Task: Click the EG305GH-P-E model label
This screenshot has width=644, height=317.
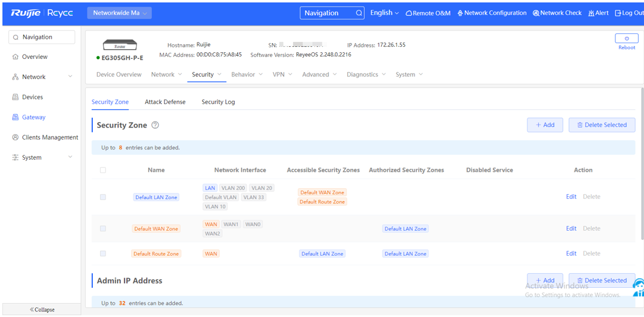Action: [x=123, y=58]
